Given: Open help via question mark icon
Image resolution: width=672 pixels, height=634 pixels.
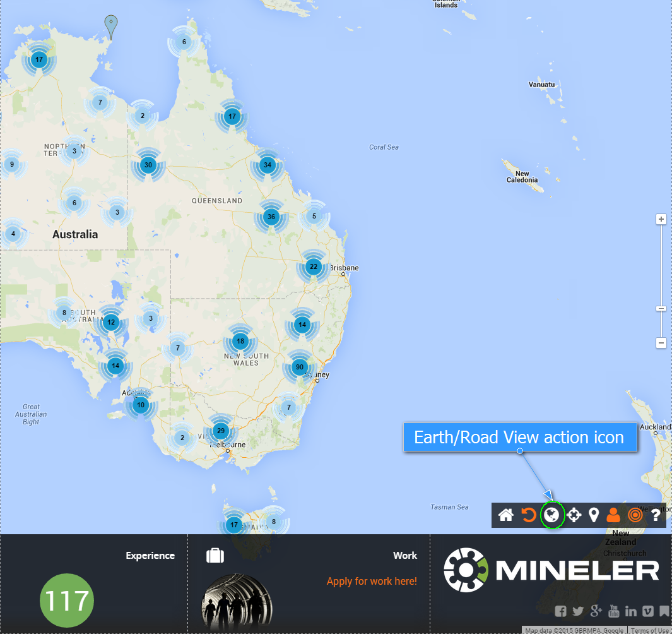Looking at the screenshot, I should (656, 515).
